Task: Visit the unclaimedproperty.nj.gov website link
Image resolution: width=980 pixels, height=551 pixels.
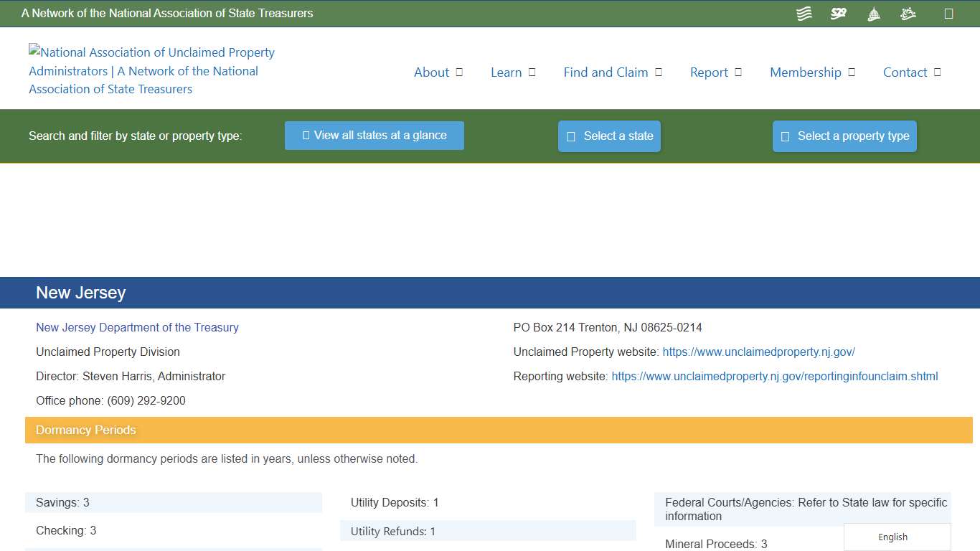Action: tap(759, 352)
